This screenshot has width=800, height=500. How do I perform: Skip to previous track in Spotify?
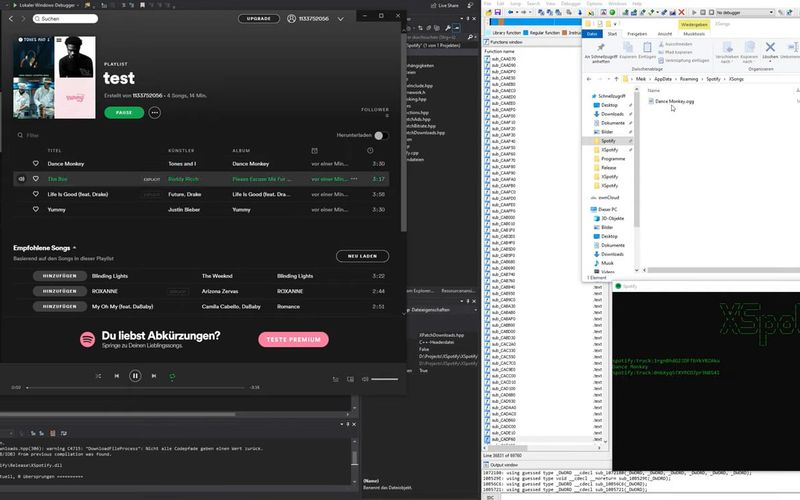click(x=117, y=376)
